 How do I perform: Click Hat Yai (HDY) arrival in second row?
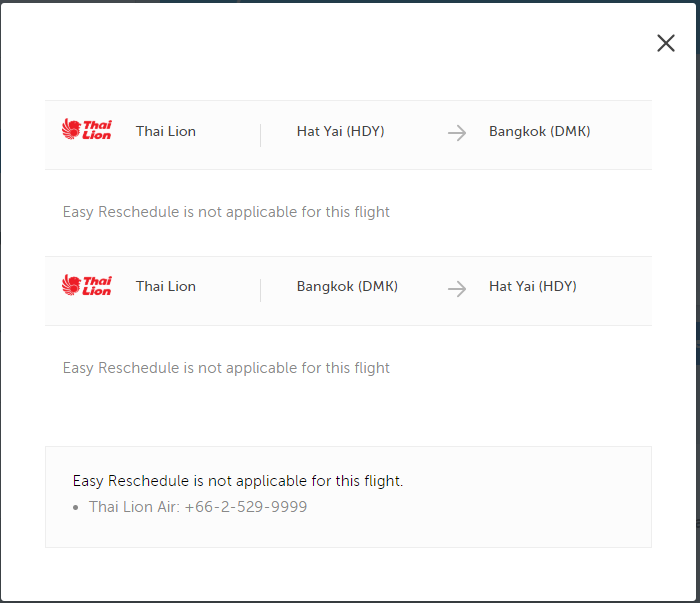[x=533, y=286]
